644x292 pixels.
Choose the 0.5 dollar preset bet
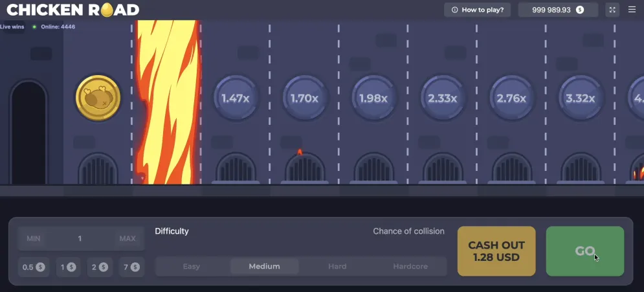pos(34,267)
